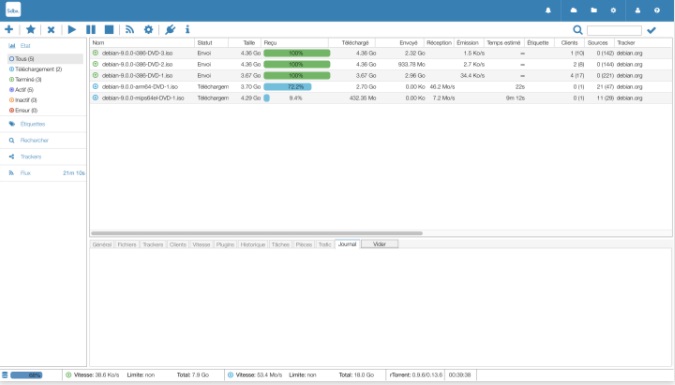Remove the torrent with the X toolbar icon
675x385 pixels.
51,30
